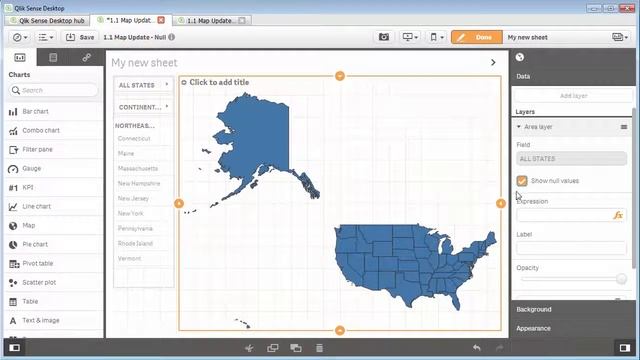Switch to second 1.1 Map Update tab
Viewport: 640px width, 360px height.
(212, 20)
